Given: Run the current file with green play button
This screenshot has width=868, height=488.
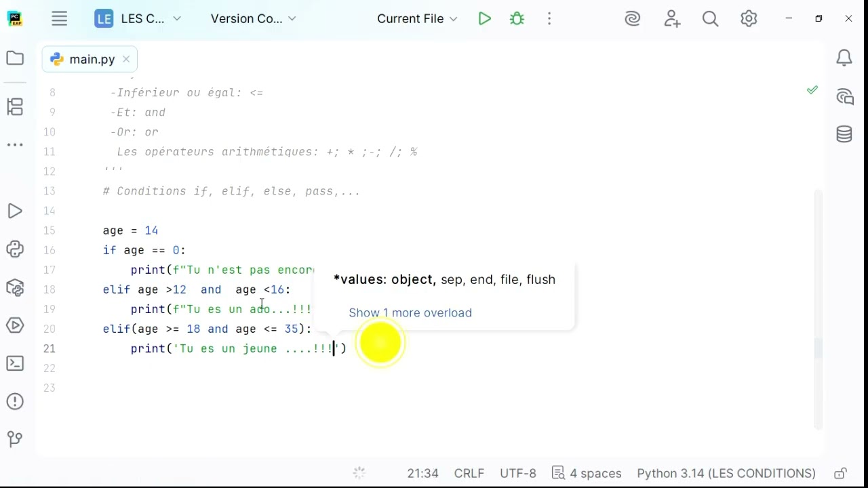Looking at the screenshot, I should [x=484, y=19].
